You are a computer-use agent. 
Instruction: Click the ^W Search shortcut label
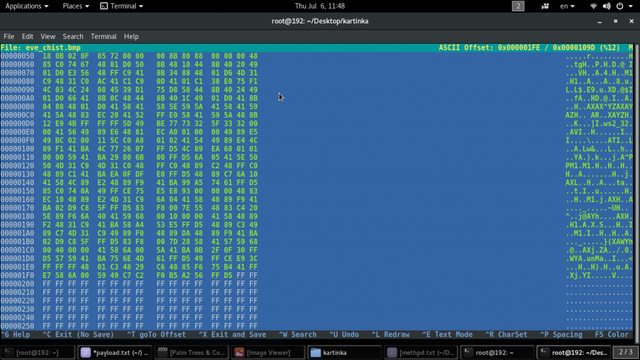(298, 334)
